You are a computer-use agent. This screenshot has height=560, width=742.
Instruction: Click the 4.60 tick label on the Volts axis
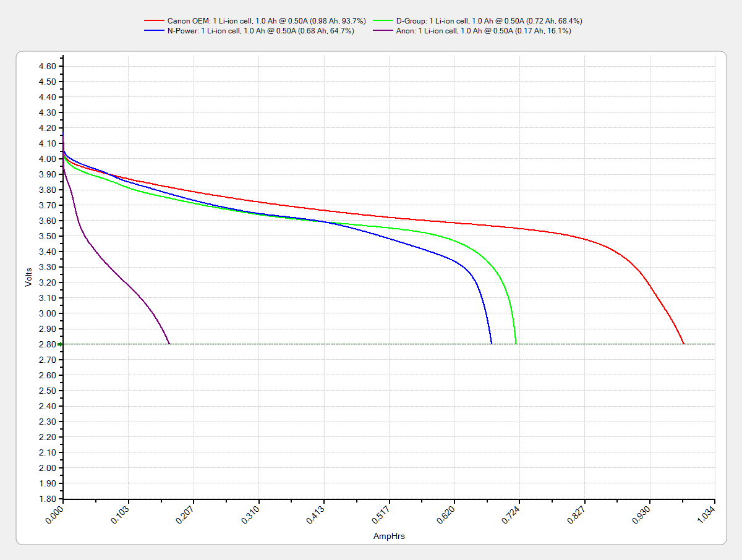48,66
